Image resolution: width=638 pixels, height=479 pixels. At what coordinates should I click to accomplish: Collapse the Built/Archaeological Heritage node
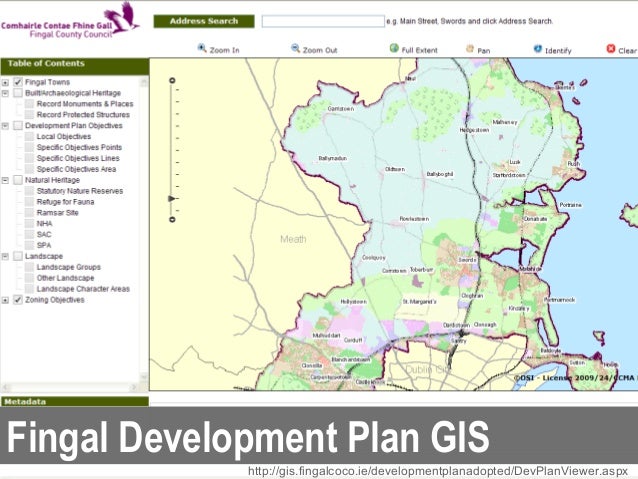click(5, 93)
